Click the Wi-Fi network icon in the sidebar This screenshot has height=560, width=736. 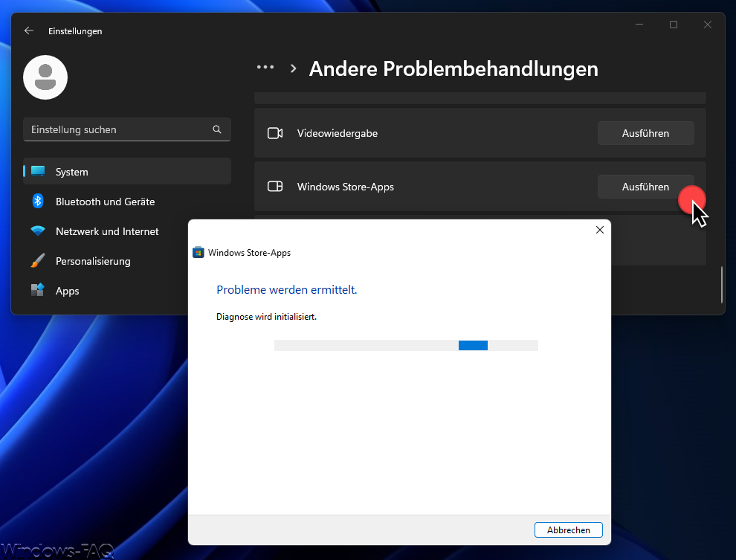(38, 231)
